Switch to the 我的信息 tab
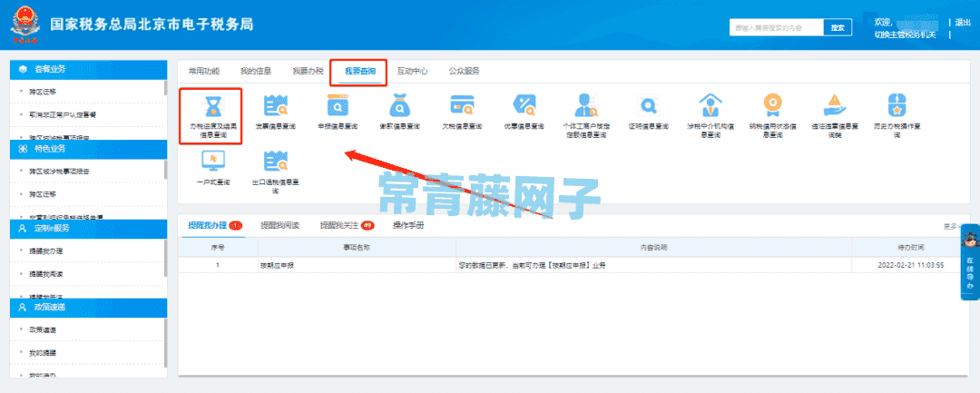Screen dimensions: 980x393 click(256, 71)
